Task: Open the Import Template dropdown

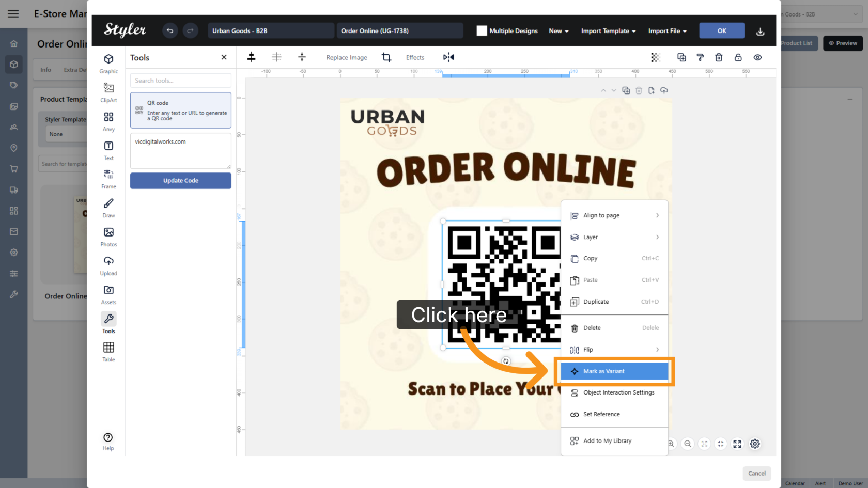Action: click(608, 31)
